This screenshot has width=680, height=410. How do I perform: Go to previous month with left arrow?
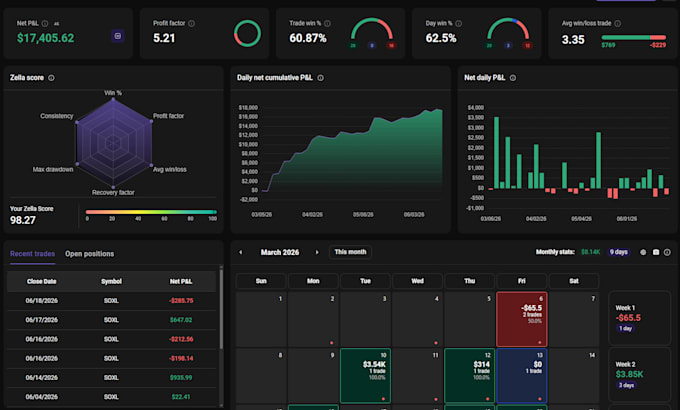pyautogui.click(x=241, y=252)
